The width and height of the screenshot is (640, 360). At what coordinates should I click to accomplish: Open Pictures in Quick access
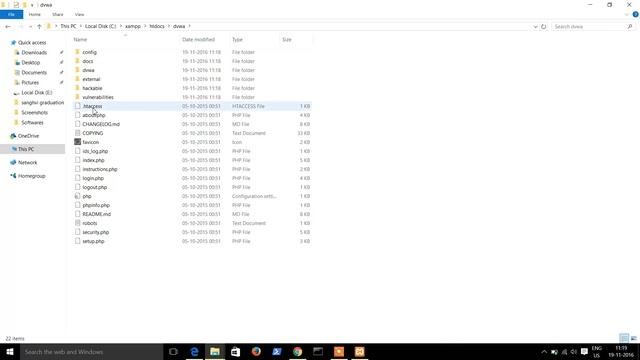tap(30, 82)
